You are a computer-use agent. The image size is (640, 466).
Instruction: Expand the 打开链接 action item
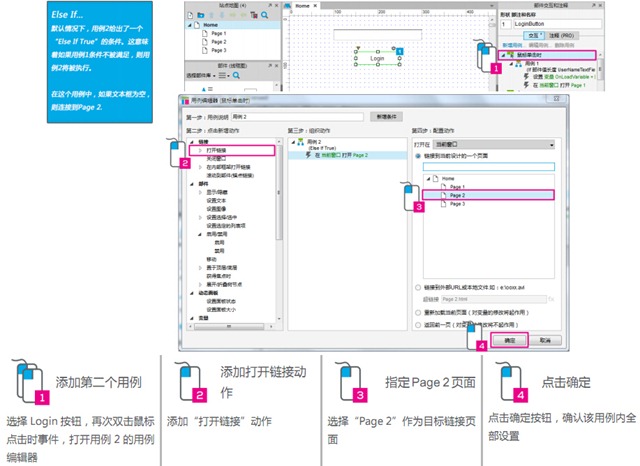(x=200, y=150)
